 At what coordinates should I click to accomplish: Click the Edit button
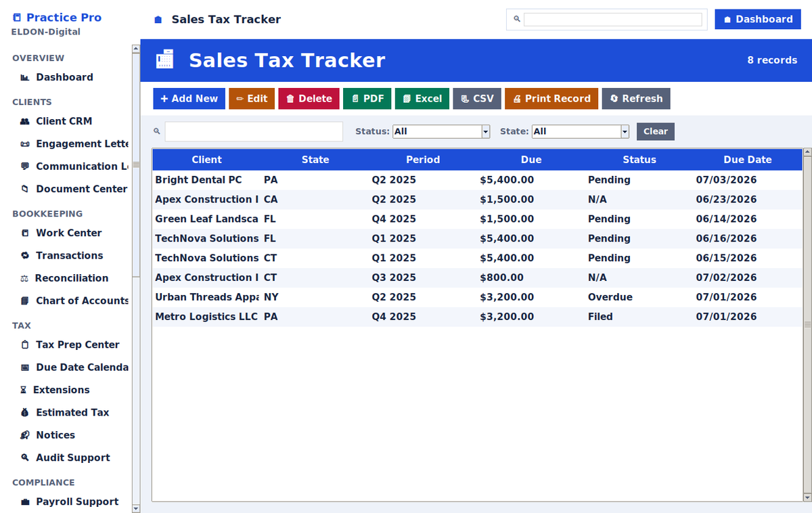point(252,99)
